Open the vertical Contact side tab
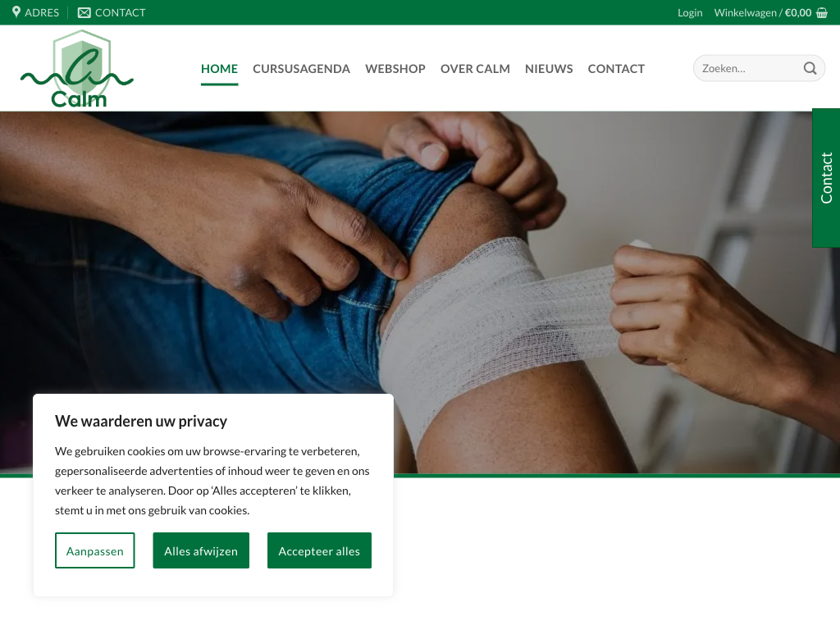The height and width of the screenshot is (630, 840). click(x=826, y=178)
